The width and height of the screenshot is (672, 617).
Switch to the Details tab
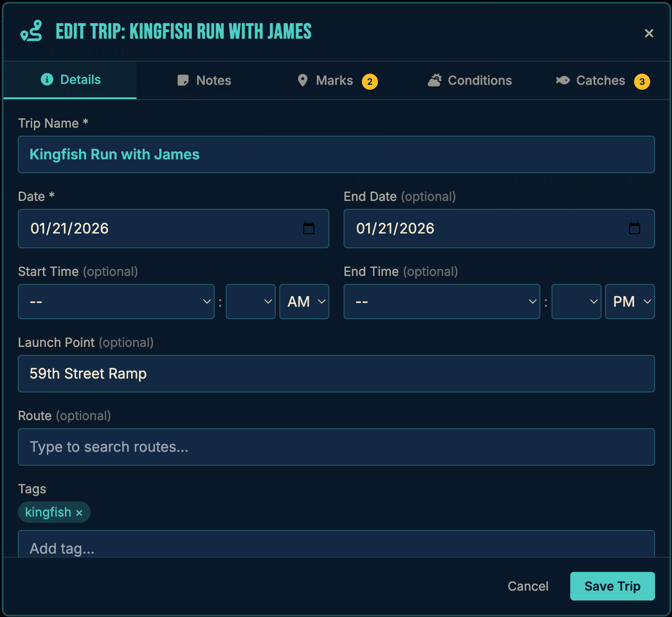(x=71, y=80)
